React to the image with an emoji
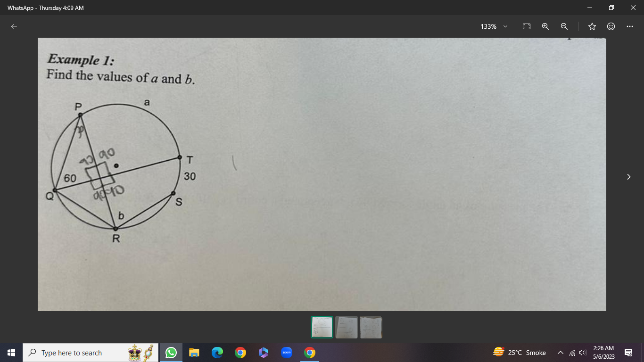The width and height of the screenshot is (644, 362). click(x=611, y=26)
